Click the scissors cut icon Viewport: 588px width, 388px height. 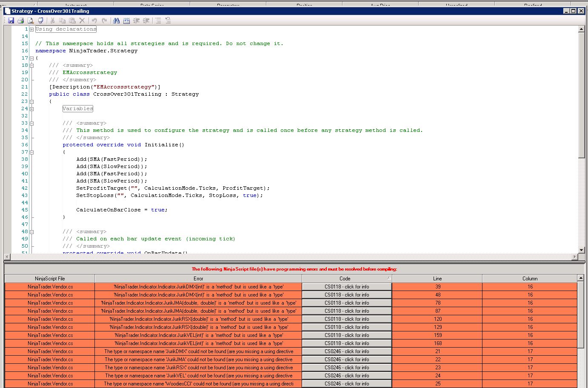pos(52,20)
